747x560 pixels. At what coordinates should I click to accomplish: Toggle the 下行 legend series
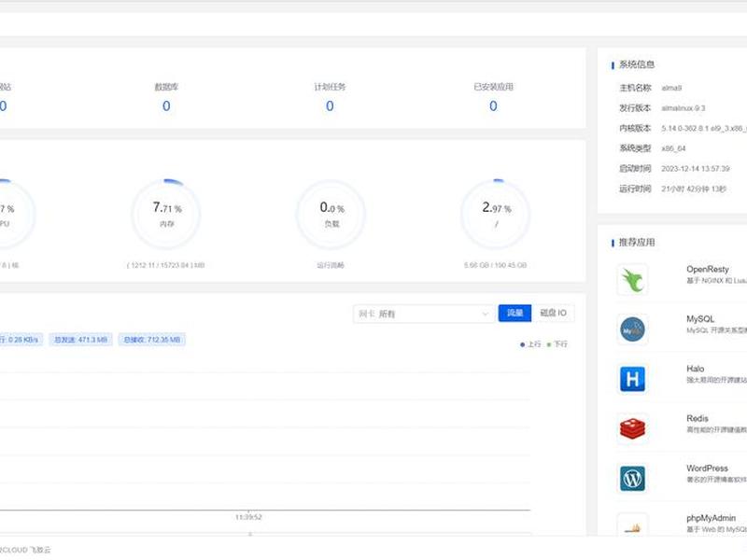coord(557,343)
